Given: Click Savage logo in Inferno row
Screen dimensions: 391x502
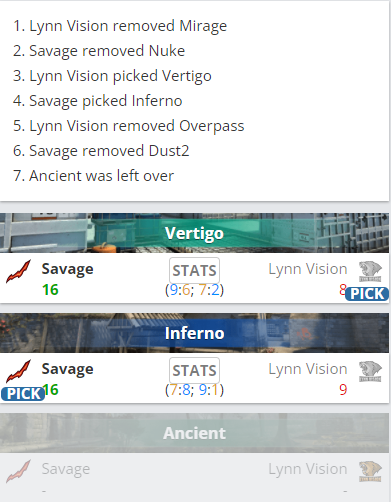Looking at the screenshot, I should [18, 371].
